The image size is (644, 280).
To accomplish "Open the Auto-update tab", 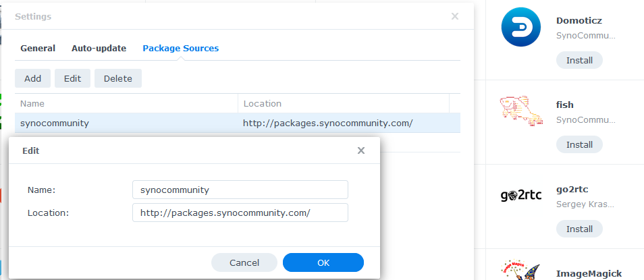I will pos(99,49).
